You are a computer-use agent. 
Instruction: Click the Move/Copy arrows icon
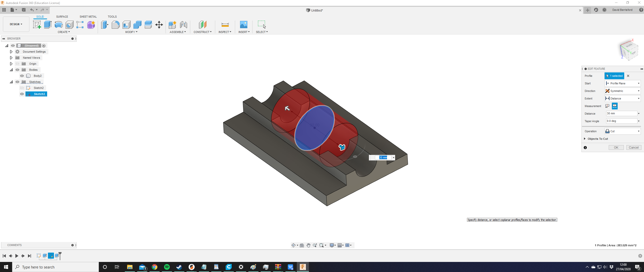click(x=159, y=24)
